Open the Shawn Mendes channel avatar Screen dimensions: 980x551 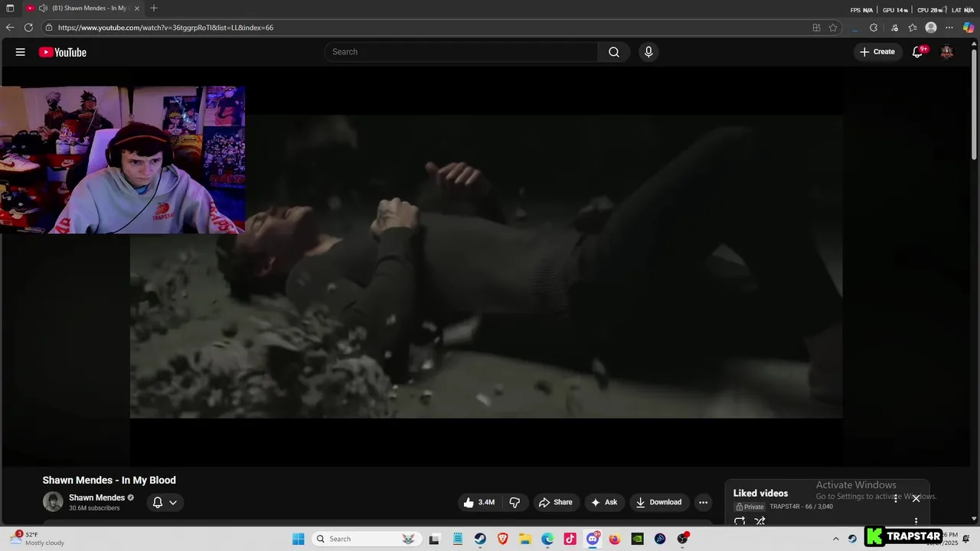click(53, 502)
